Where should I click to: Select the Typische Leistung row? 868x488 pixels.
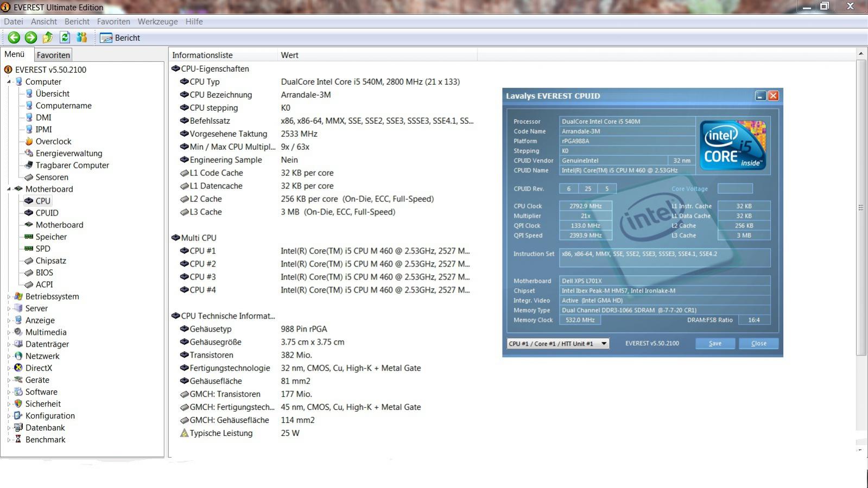click(323, 434)
